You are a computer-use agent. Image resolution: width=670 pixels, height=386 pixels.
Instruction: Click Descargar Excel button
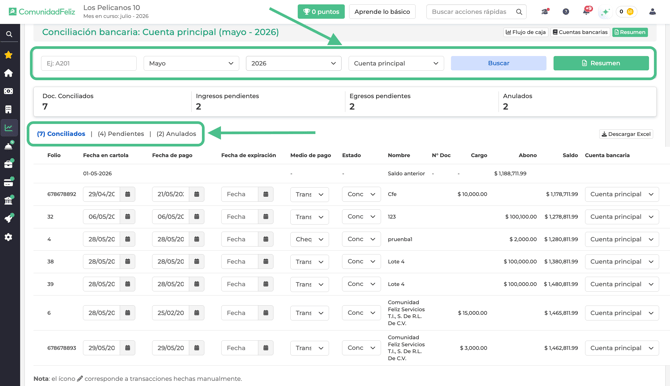(x=626, y=134)
